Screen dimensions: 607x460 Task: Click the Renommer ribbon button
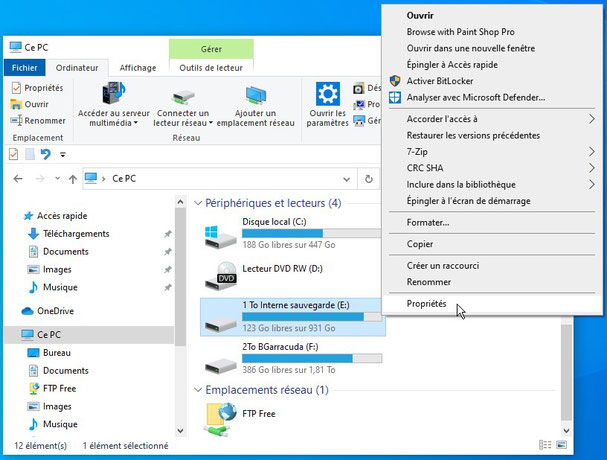tap(38, 121)
